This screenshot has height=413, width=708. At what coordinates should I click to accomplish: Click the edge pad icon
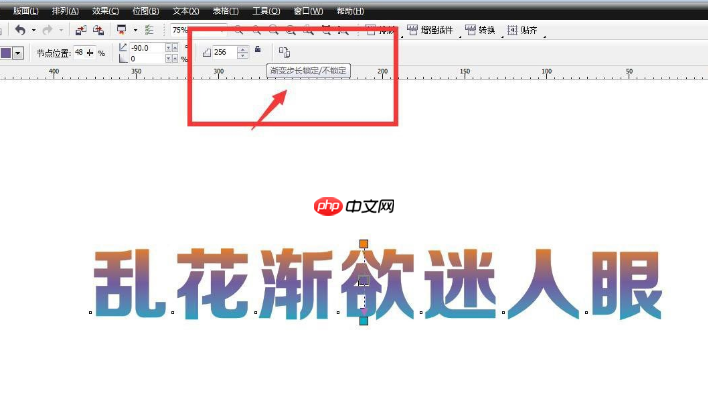click(123, 58)
